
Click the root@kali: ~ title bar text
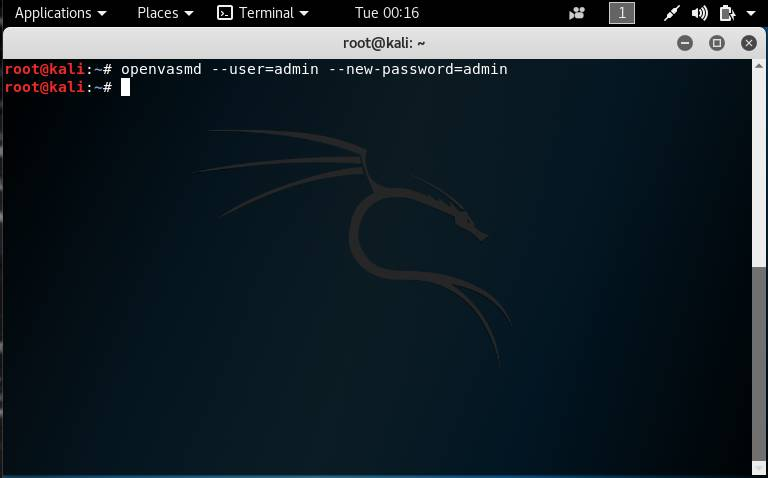click(x=384, y=43)
